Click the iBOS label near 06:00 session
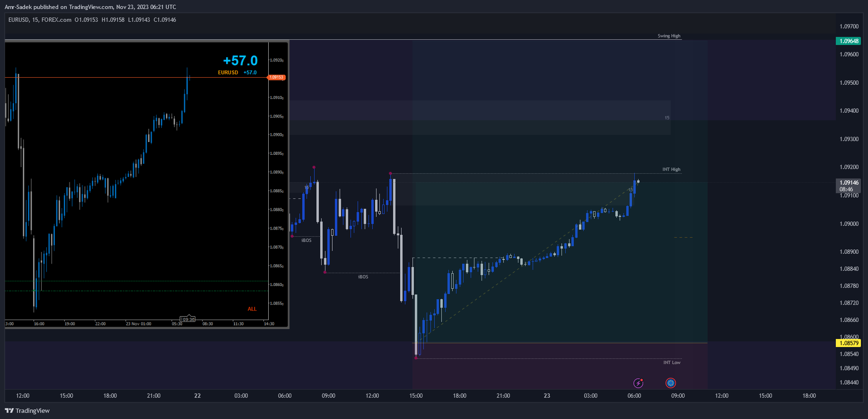The width and height of the screenshot is (868, 419). click(x=307, y=241)
